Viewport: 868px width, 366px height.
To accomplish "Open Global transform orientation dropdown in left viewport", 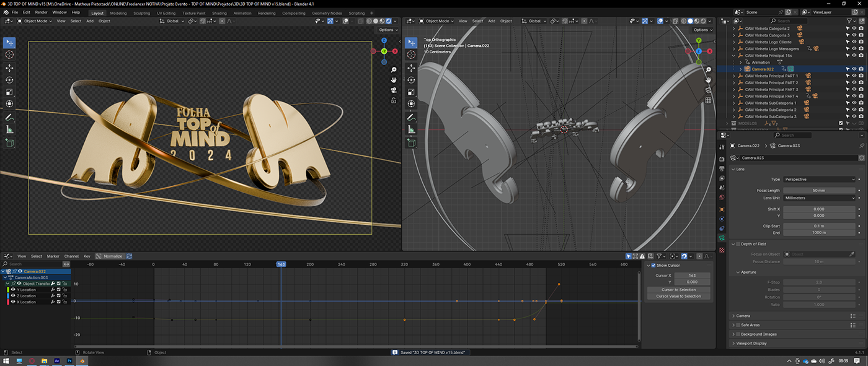I will click(172, 21).
